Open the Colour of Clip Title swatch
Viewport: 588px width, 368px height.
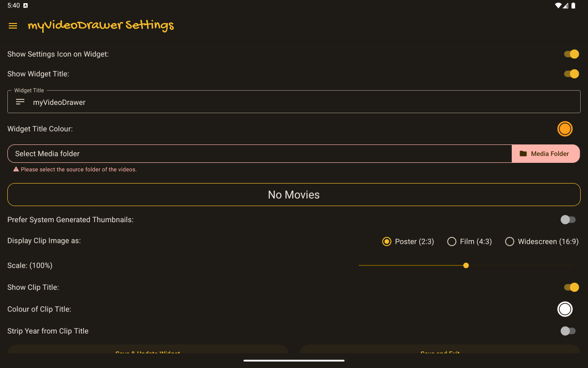tap(565, 309)
